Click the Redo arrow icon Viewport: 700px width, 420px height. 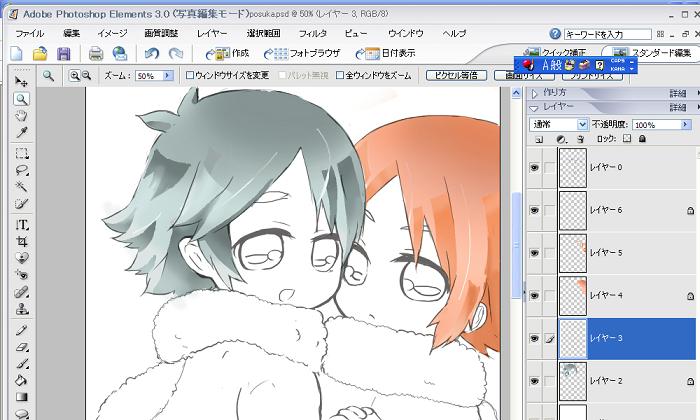(x=175, y=54)
